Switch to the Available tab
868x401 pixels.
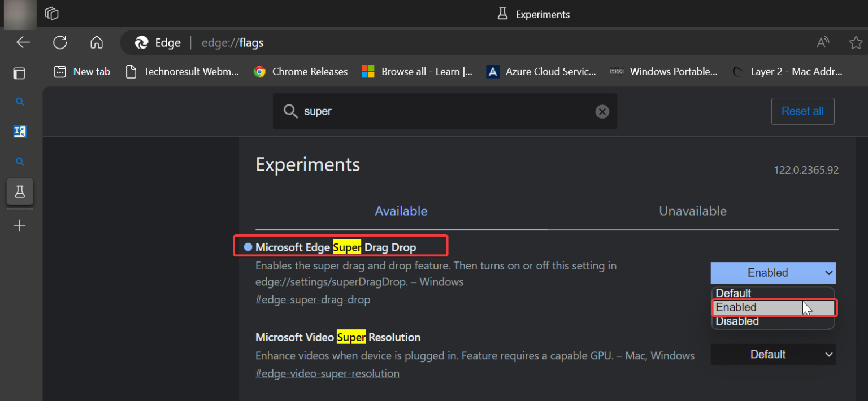401,211
